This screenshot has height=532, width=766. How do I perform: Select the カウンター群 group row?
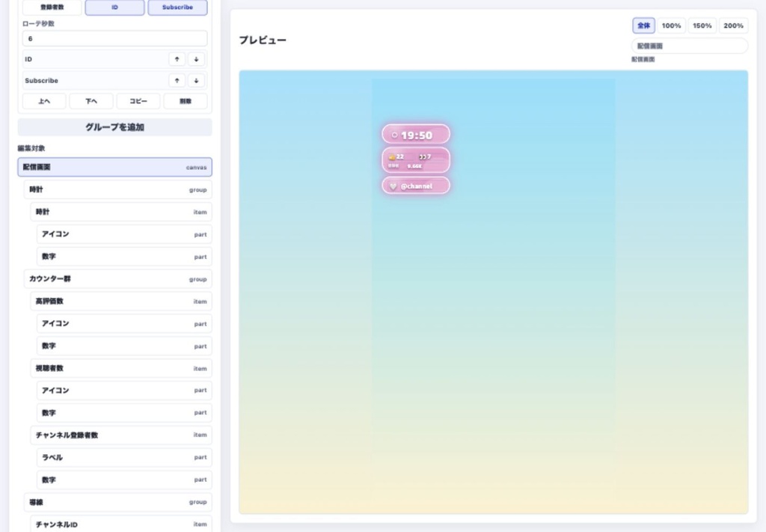(117, 279)
